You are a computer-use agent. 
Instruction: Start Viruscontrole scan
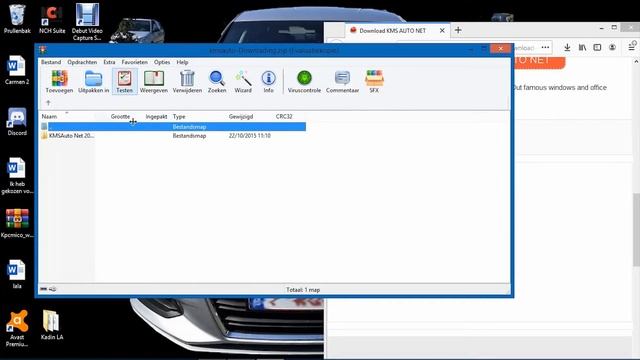[x=304, y=81]
